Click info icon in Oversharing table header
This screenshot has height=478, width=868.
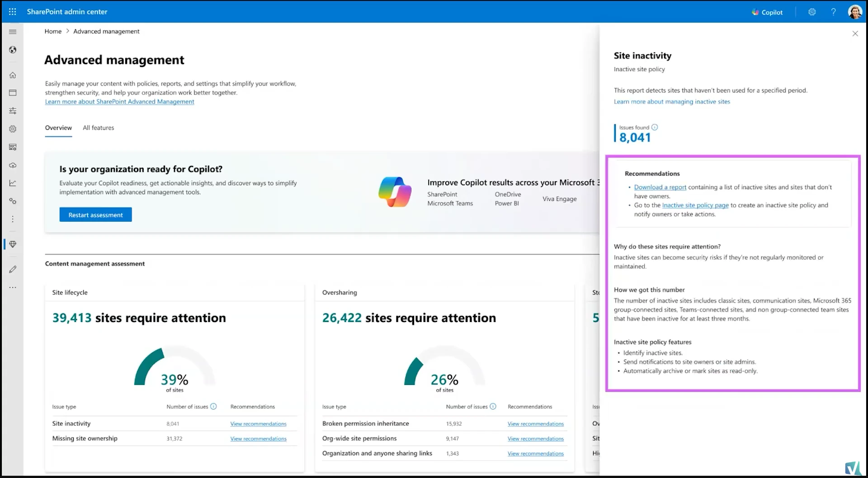pos(493,407)
